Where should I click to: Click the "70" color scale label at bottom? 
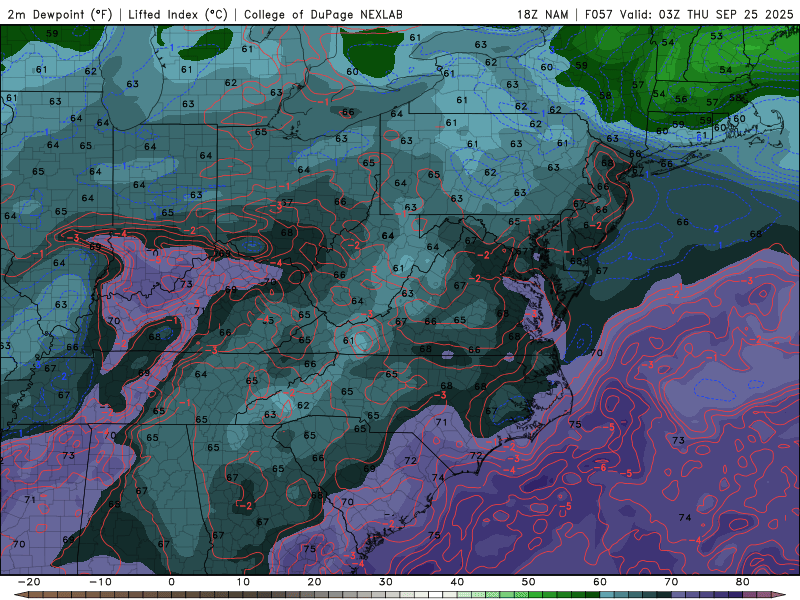(x=671, y=582)
